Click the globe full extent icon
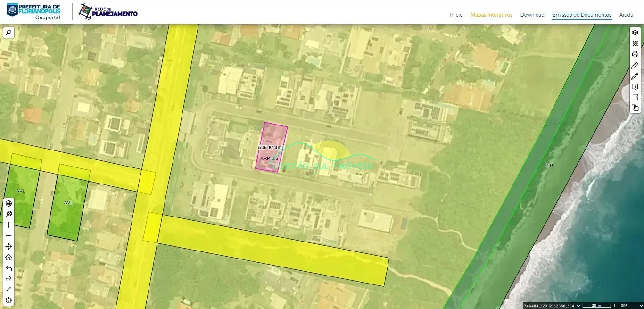 click(8, 203)
